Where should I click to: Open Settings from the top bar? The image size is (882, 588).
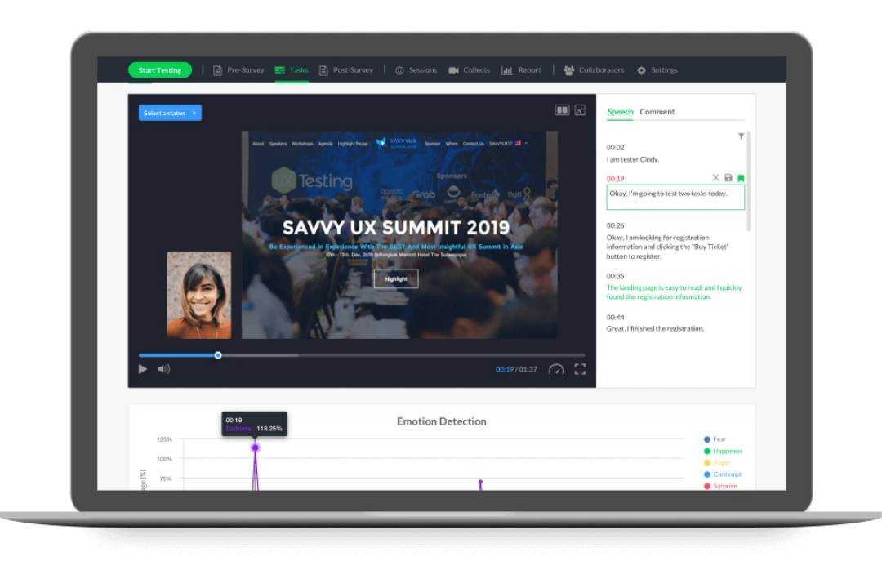657,70
